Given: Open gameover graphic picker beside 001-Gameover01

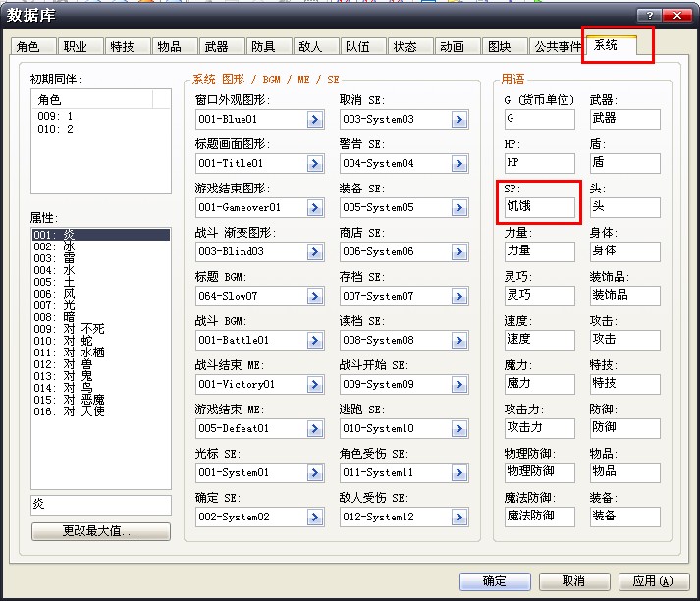Looking at the screenshot, I should [x=315, y=207].
